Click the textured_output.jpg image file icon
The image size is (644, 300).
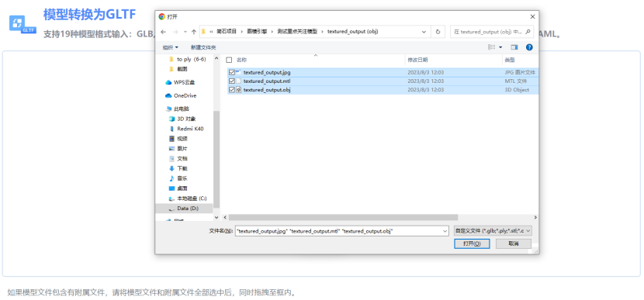coord(239,72)
